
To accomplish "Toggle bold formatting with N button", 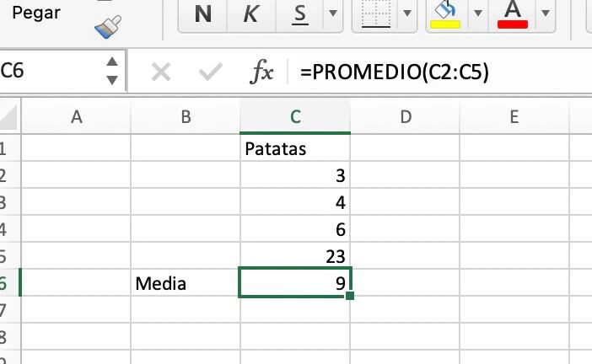I will (x=203, y=14).
